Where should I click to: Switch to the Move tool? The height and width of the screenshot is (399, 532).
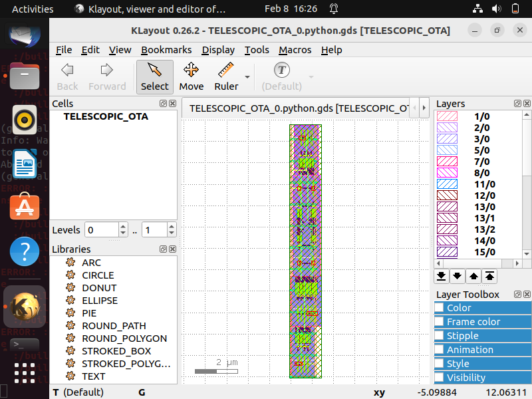(x=191, y=76)
